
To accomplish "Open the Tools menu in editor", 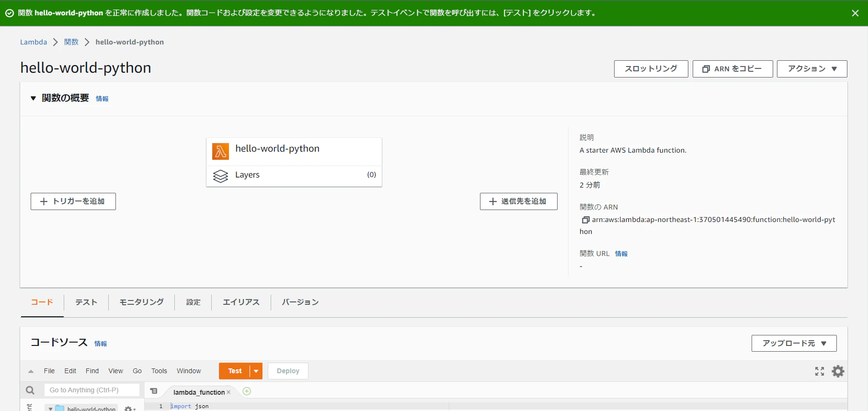I will (x=160, y=371).
